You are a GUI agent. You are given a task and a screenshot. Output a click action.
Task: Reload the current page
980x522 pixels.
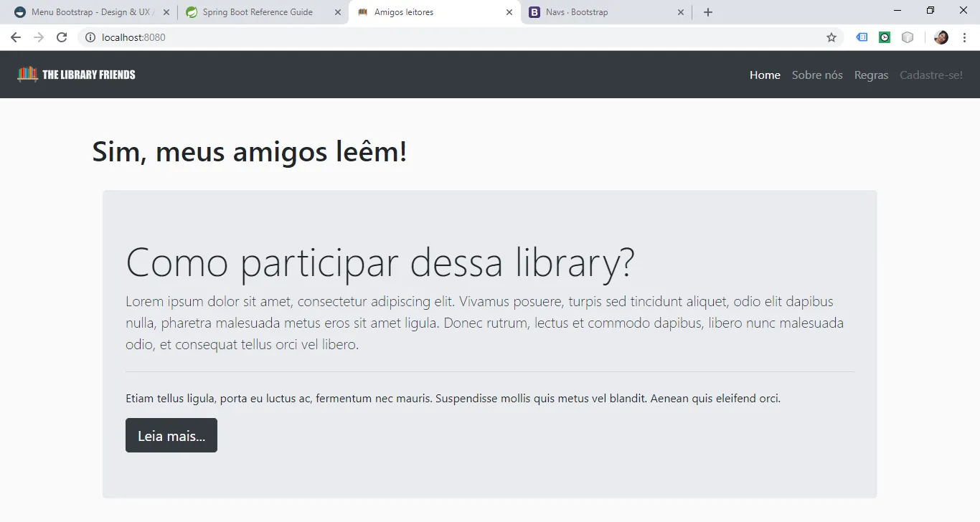(x=62, y=37)
